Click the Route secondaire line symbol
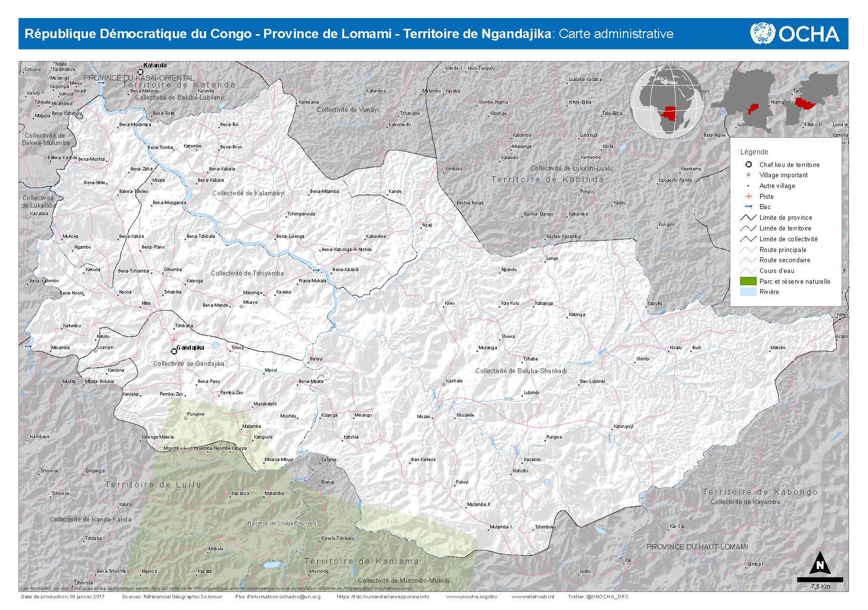The width and height of the screenshot is (868, 610). 748,260
